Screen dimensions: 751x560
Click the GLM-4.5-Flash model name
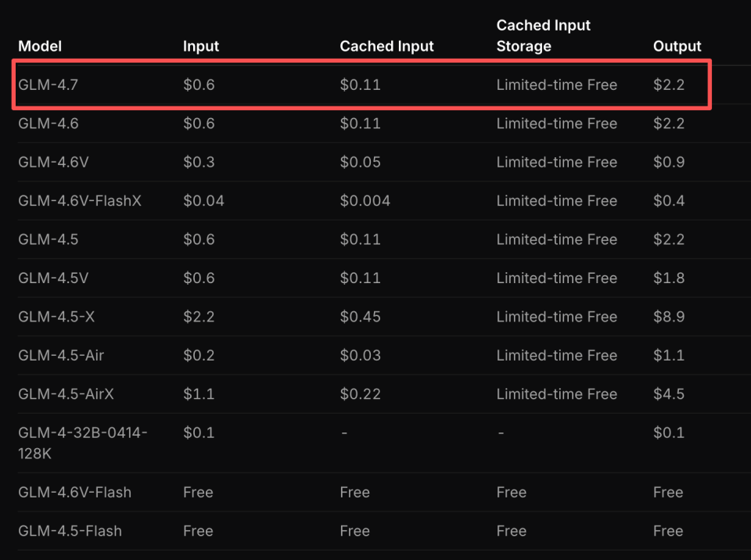coord(70,531)
